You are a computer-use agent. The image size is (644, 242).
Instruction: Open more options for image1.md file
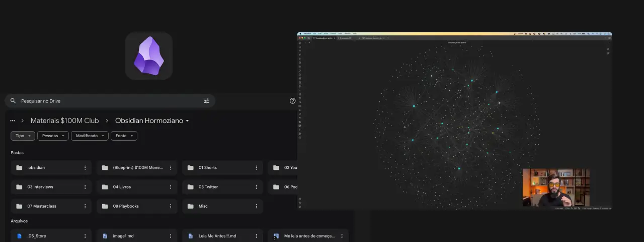[171, 236]
